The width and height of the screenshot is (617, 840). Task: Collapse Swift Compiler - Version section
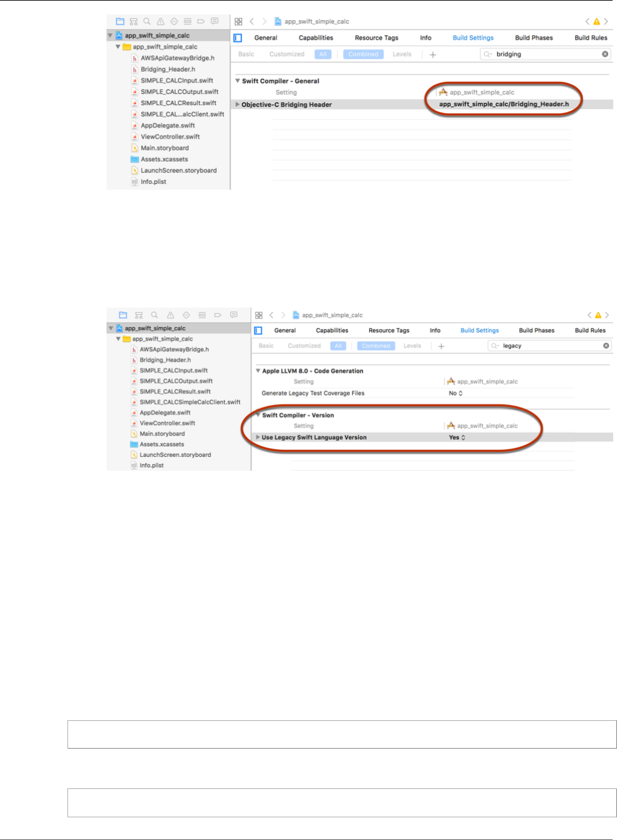pos(258,415)
